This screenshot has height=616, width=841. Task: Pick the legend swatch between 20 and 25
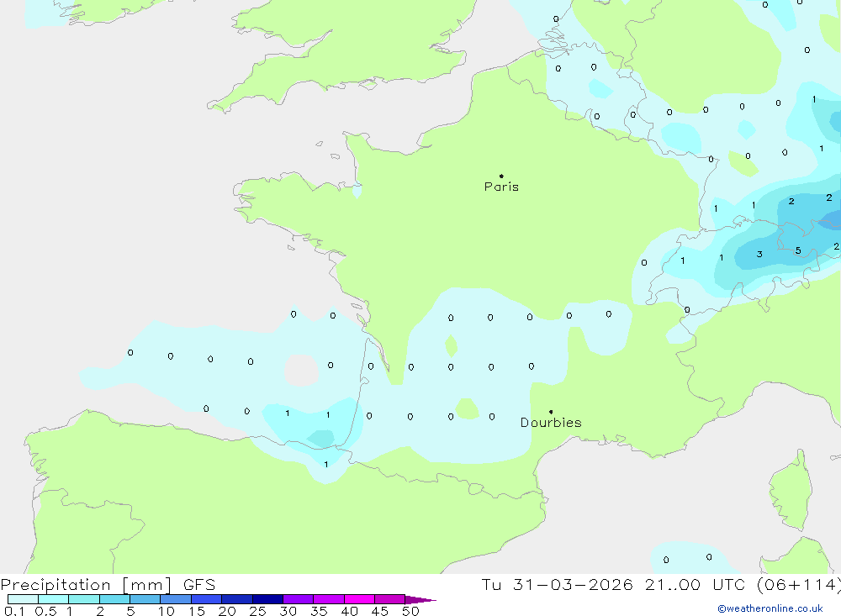point(236,599)
